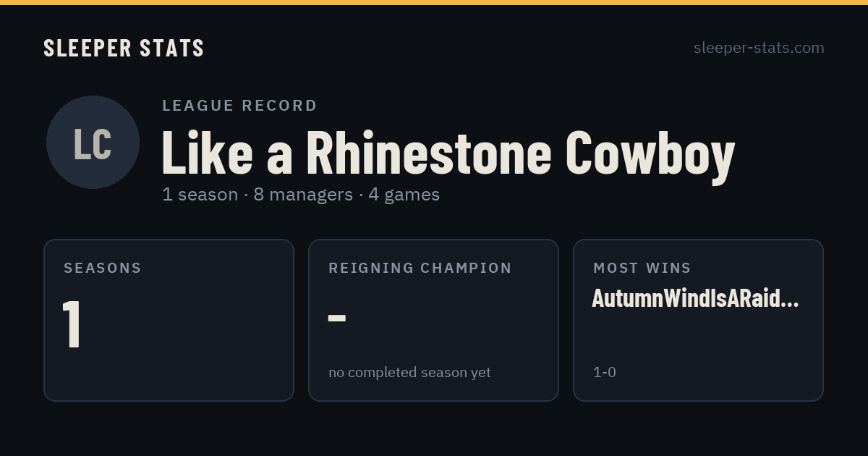This screenshot has width=868, height=456.
Task: Click the SEASONS card heading
Action: click(103, 268)
